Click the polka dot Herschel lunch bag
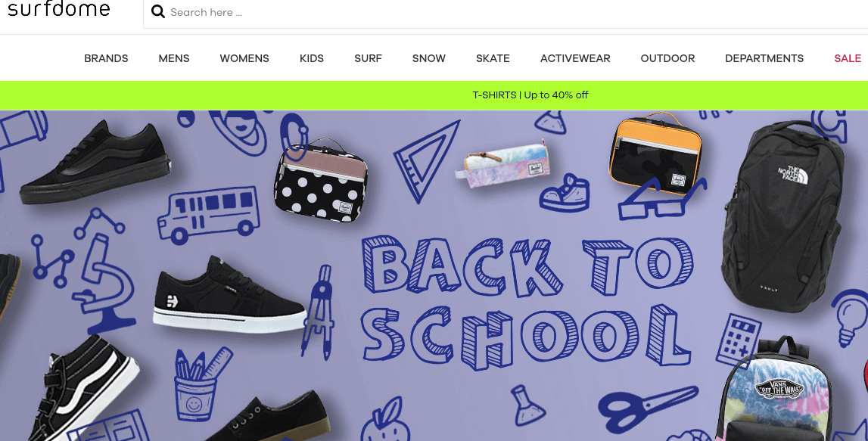 point(321,180)
